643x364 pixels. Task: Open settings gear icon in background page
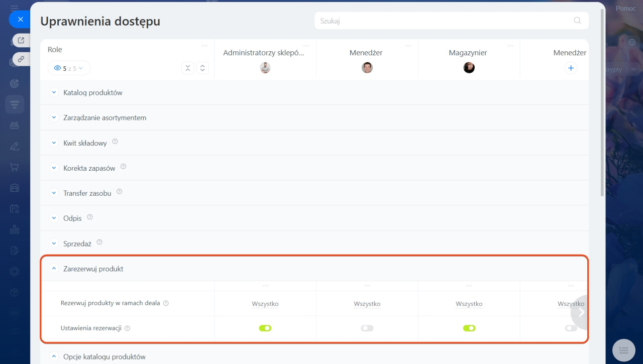(632, 43)
